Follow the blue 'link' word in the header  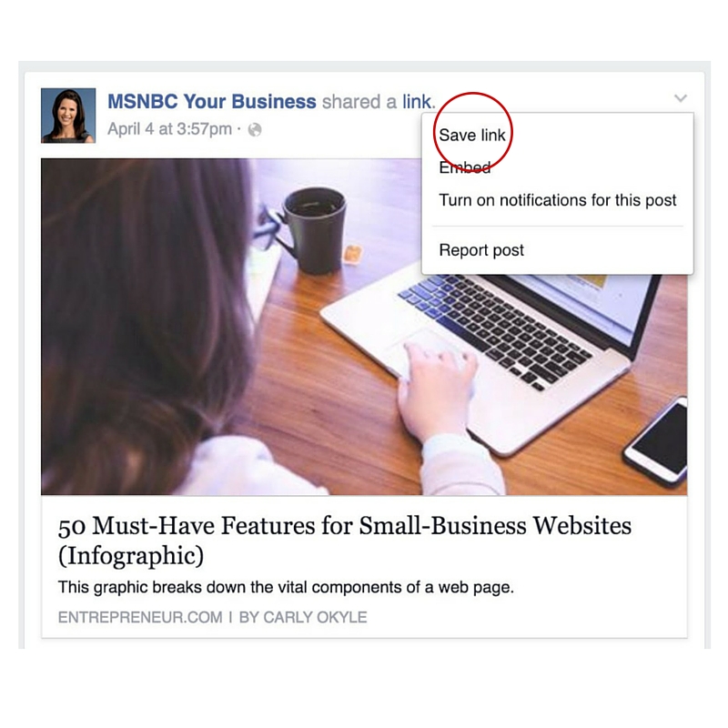click(x=417, y=102)
